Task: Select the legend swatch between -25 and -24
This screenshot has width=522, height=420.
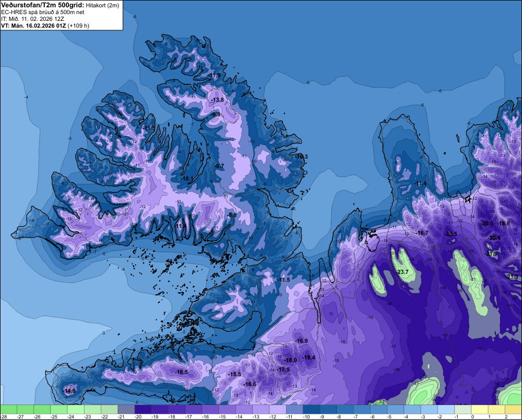Action: (59, 410)
